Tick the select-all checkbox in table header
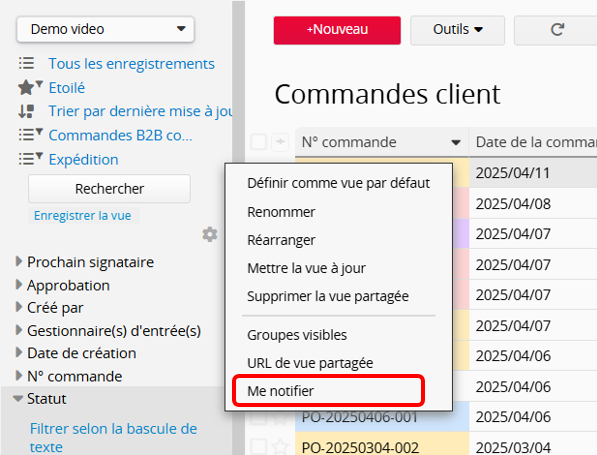 click(x=259, y=142)
